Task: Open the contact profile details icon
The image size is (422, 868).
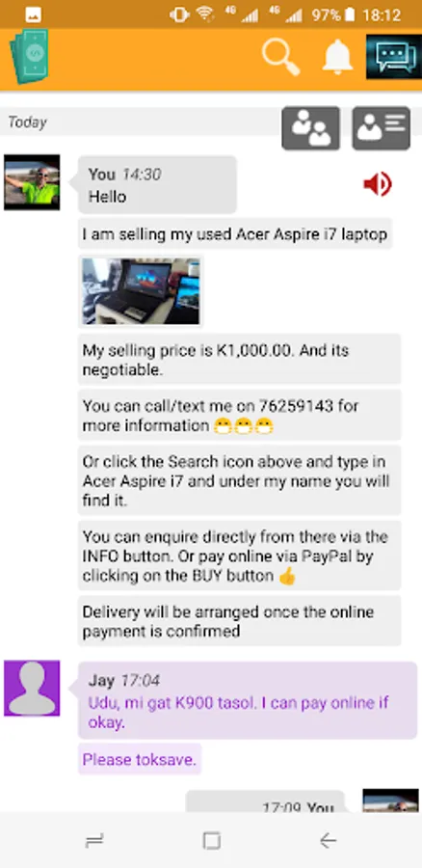Action: (x=382, y=128)
